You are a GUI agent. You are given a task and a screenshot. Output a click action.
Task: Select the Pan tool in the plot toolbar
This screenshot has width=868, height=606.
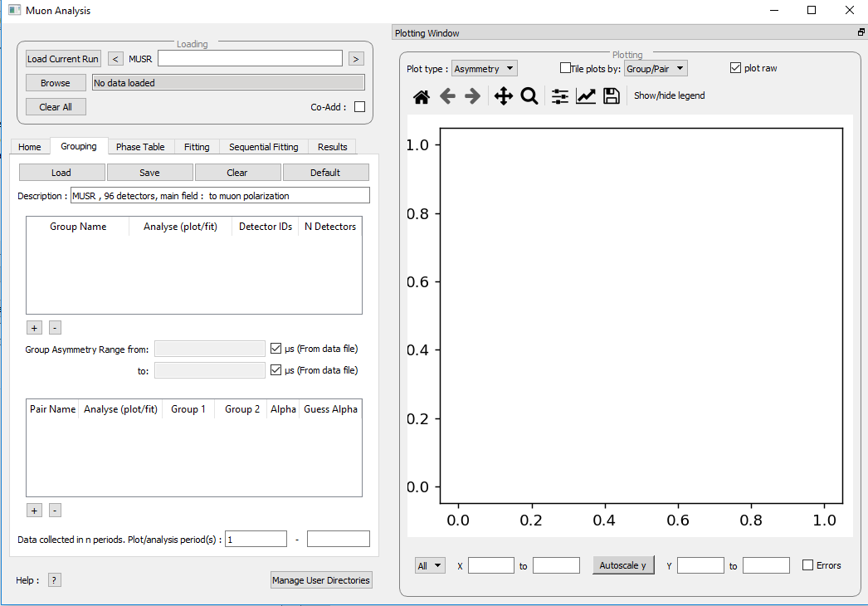click(x=503, y=95)
